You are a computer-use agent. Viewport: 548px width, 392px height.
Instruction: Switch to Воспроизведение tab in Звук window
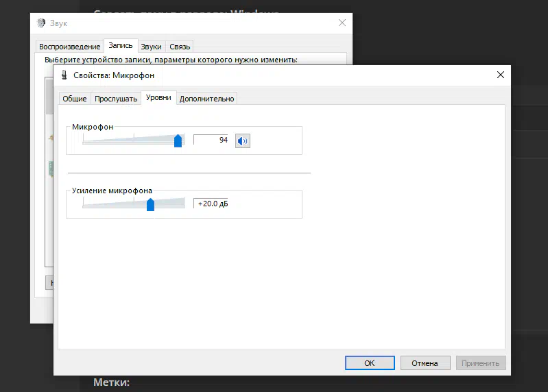69,47
